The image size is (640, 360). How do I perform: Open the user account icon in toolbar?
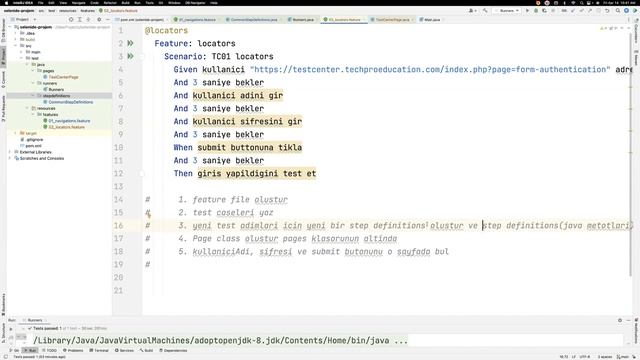point(472,11)
